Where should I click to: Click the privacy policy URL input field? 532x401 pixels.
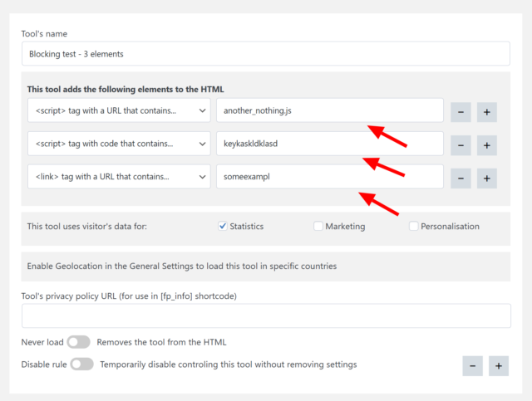point(266,315)
